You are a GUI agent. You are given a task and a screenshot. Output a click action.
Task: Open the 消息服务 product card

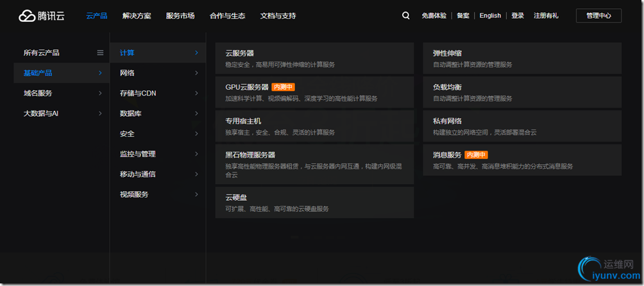522,160
